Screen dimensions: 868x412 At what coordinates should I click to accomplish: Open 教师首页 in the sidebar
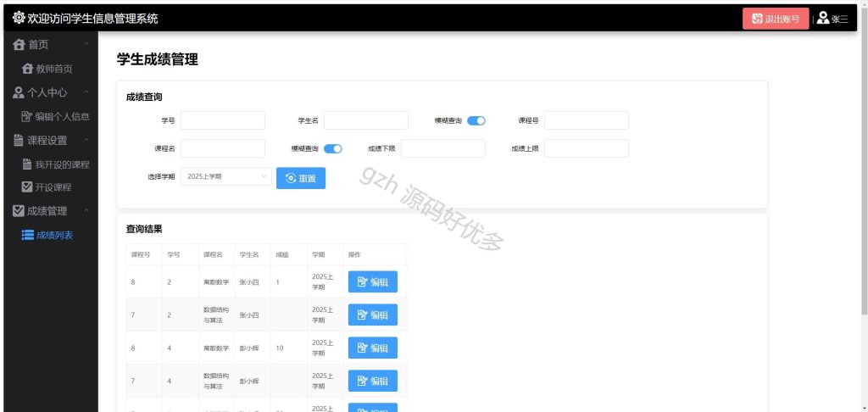(51, 69)
